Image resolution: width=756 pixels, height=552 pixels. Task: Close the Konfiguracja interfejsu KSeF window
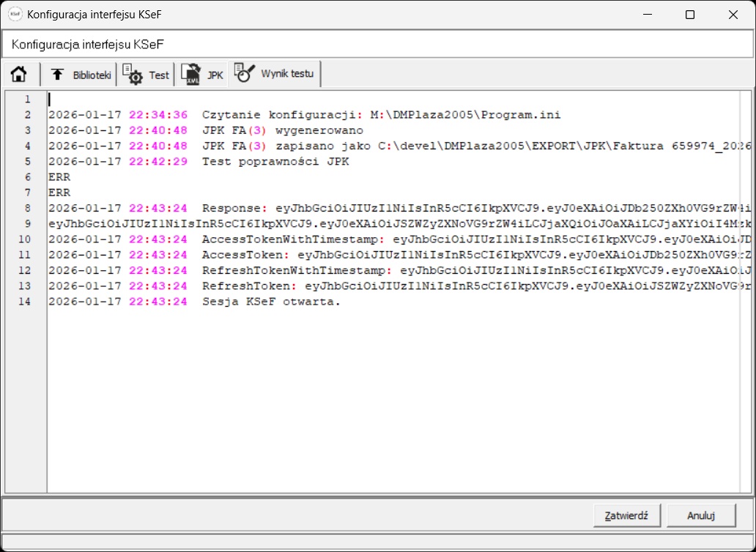click(x=733, y=15)
